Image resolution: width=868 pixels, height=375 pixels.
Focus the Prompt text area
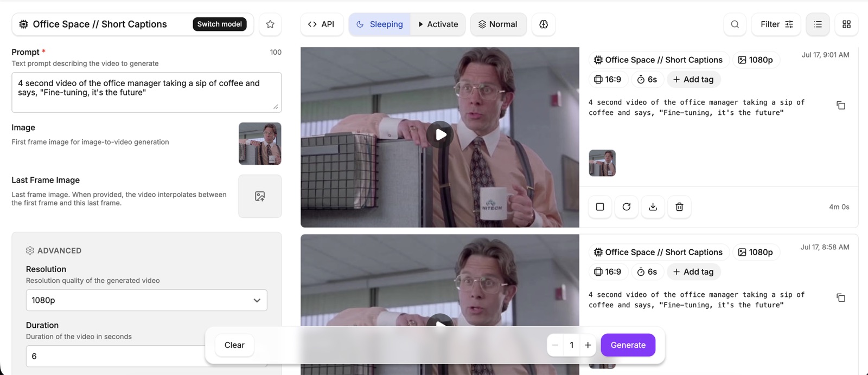146,92
